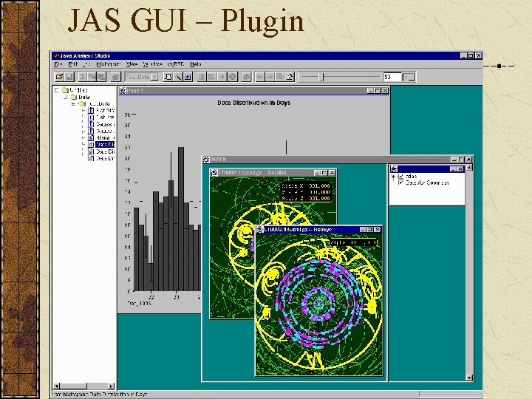The height and width of the screenshot is (399, 532).
Task: Click the value field showing 50
Action: [392, 77]
